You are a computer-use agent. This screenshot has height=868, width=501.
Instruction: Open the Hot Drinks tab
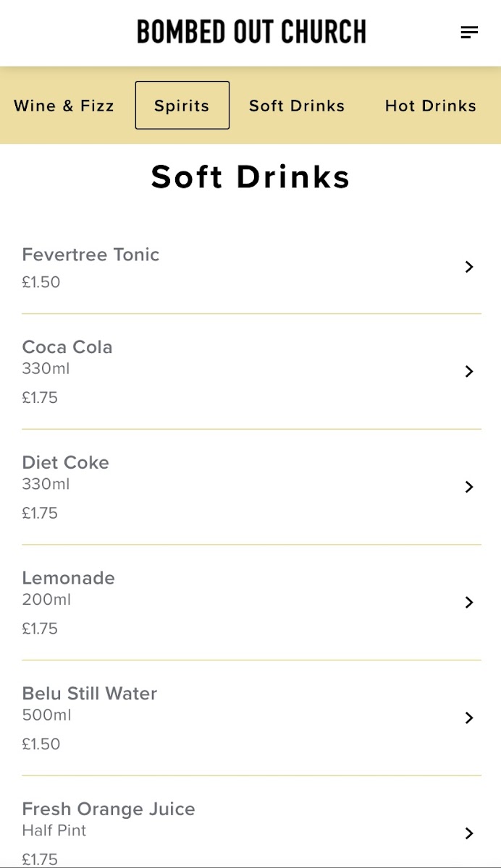(430, 106)
